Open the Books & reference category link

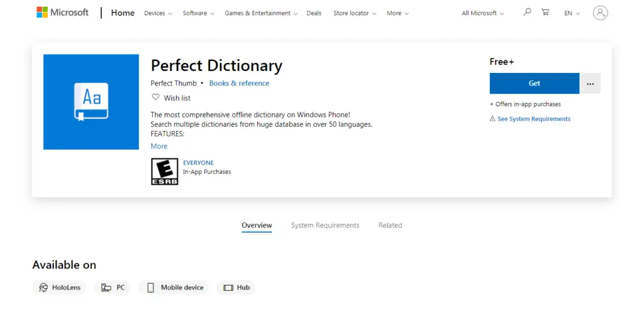[239, 84]
